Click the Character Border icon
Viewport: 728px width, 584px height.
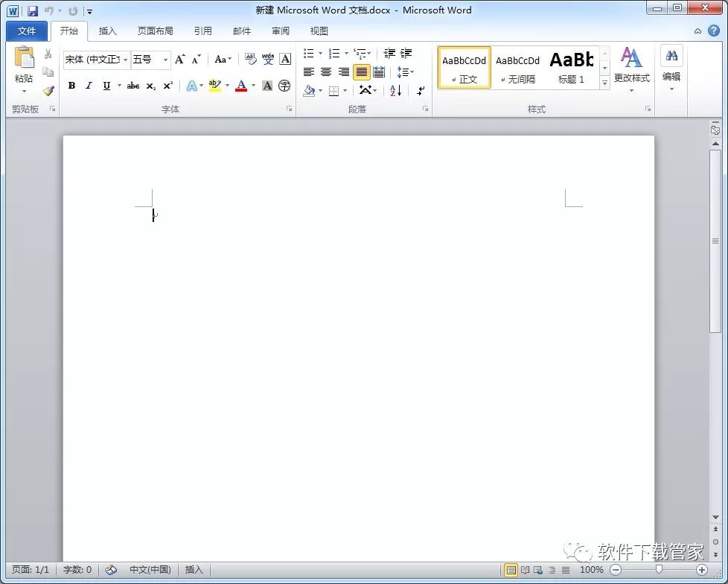(x=285, y=59)
